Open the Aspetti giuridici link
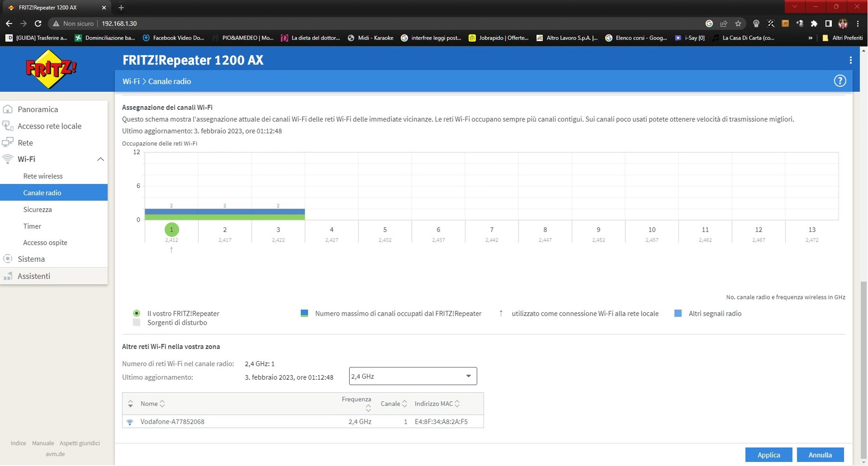868x466 pixels. (x=80, y=444)
